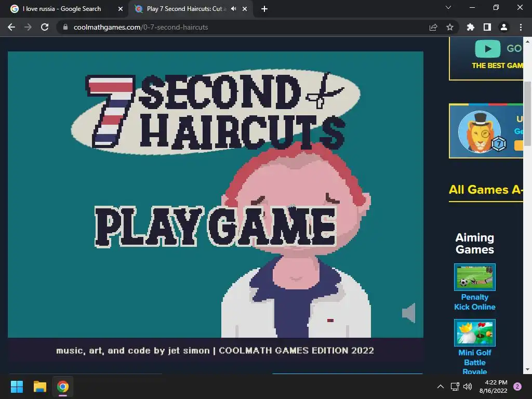Close the 7 Second Haircuts tab

click(245, 9)
